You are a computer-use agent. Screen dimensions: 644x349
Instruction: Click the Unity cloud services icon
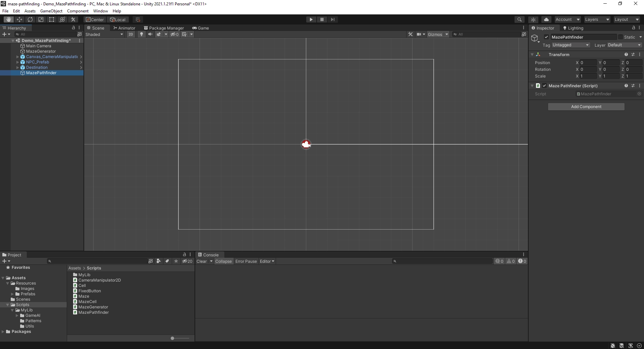[x=546, y=19]
